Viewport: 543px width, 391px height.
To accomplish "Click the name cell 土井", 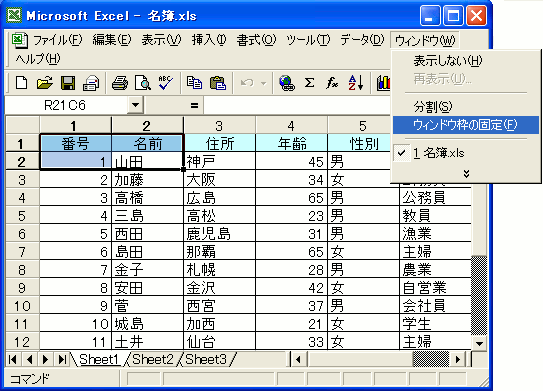I will (x=148, y=342).
